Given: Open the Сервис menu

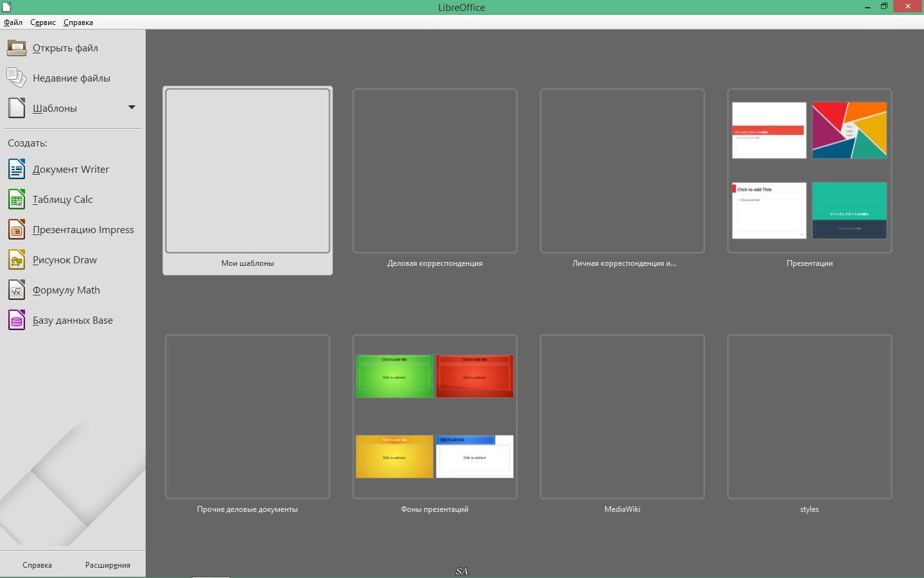Looking at the screenshot, I should [x=43, y=22].
